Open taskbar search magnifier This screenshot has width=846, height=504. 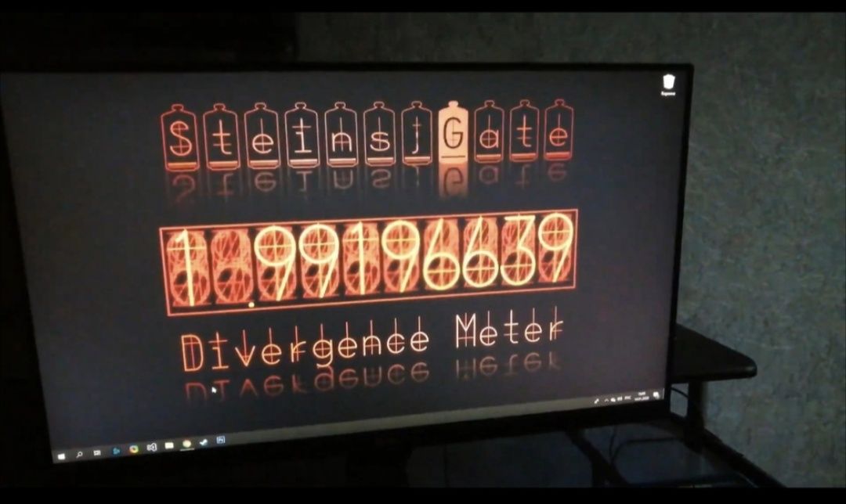(x=79, y=455)
